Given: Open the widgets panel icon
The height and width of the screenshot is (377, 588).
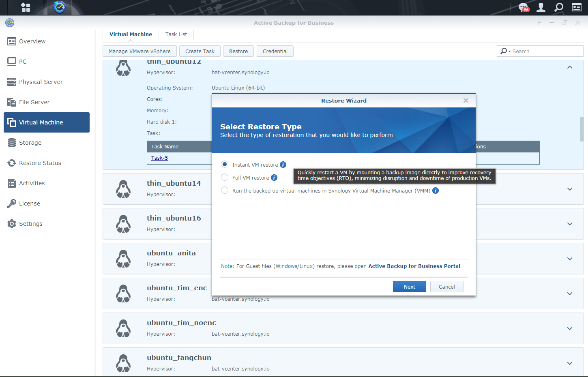Looking at the screenshot, I should [576, 7].
